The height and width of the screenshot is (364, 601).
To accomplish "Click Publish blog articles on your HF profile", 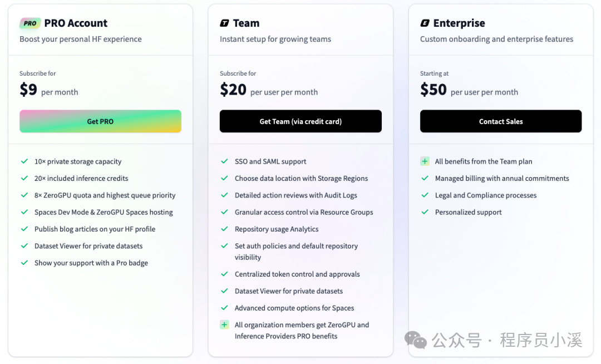I will [x=95, y=229].
